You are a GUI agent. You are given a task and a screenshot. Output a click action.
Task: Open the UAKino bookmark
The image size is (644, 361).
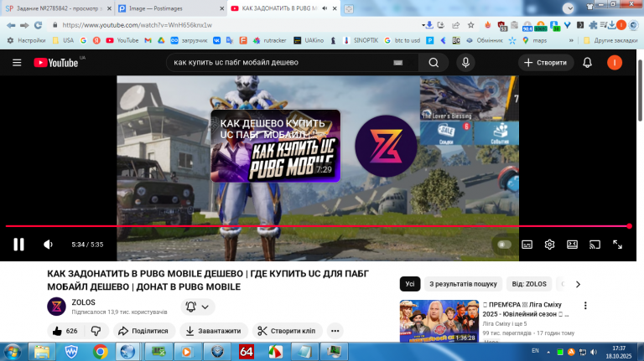309,40
